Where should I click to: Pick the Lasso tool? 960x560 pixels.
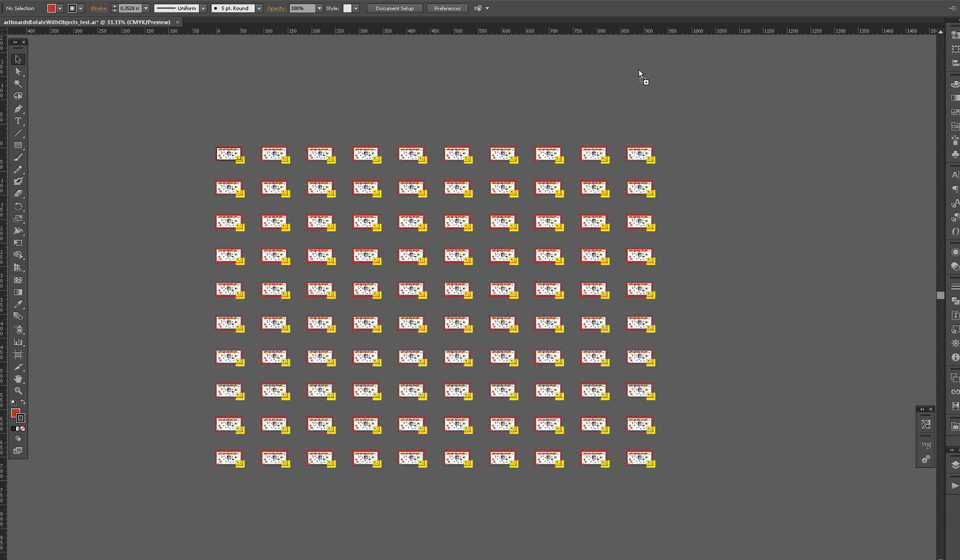[18, 96]
